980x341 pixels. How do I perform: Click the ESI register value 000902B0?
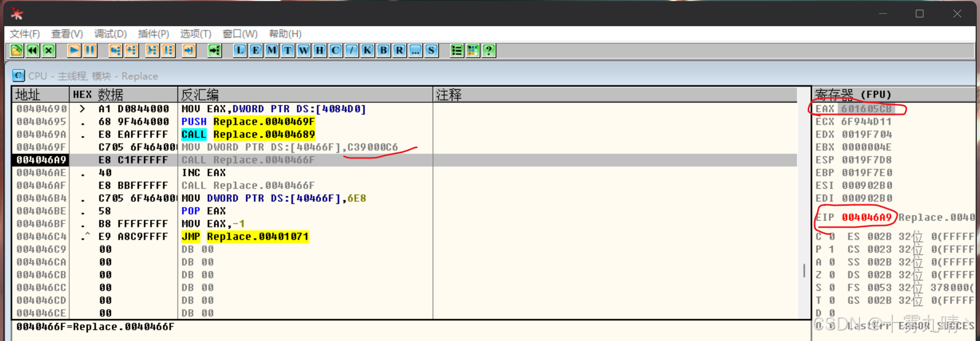pos(867,185)
